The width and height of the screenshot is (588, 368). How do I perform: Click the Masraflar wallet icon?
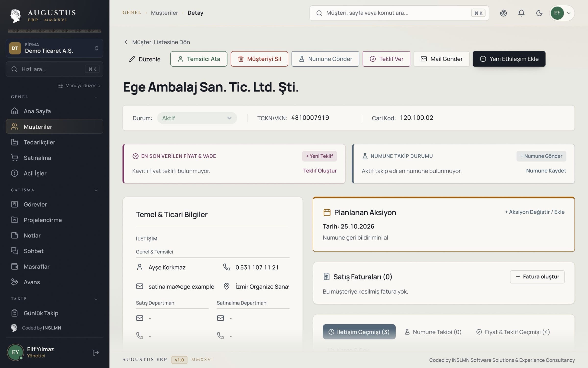pos(14,266)
